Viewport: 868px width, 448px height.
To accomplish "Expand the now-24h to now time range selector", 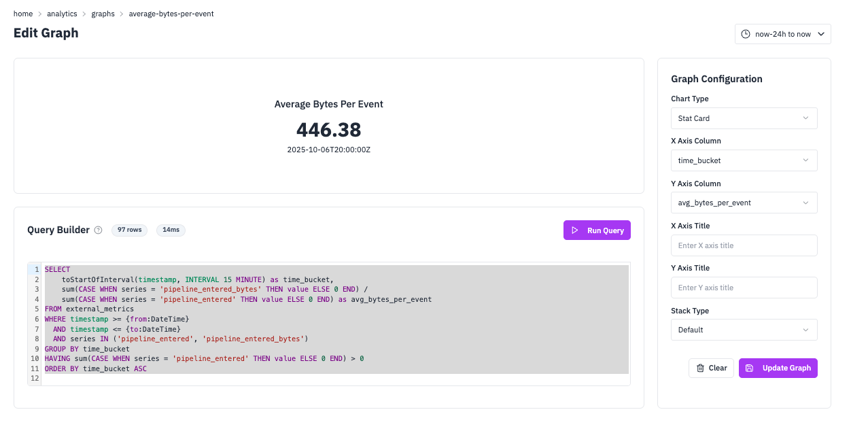I will point(782,33).
